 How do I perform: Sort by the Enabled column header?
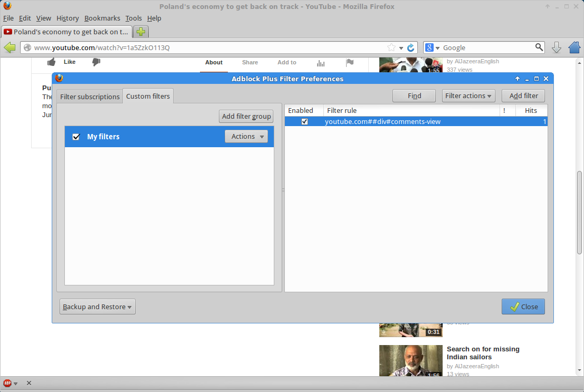304,110
